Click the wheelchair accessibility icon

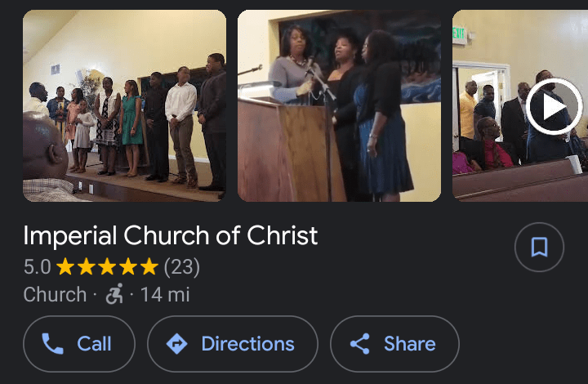[114, 294]
